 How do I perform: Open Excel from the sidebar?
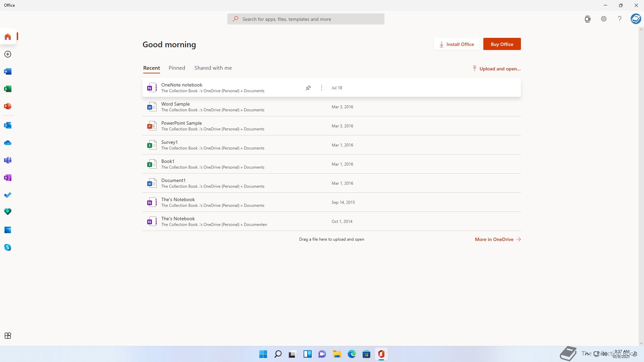click(x=8, y=89)
